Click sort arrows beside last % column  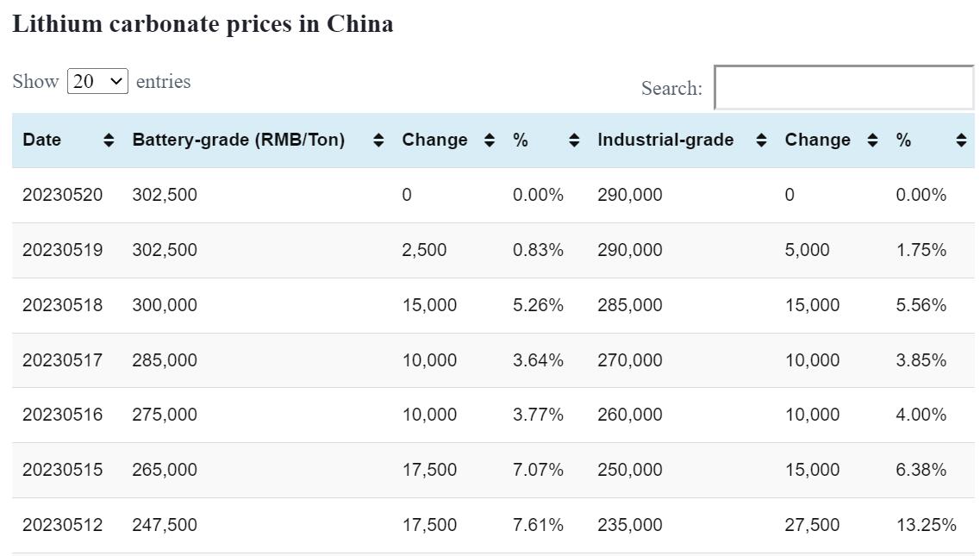tap(962, 141)
